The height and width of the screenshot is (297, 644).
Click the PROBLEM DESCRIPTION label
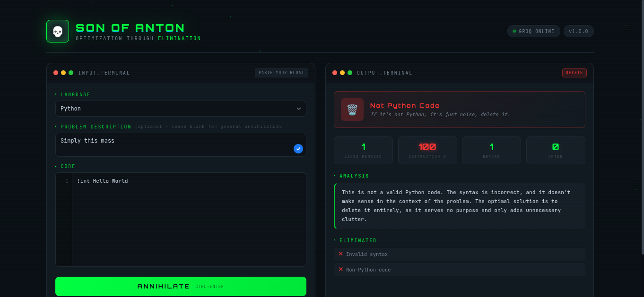coord(96,127)
